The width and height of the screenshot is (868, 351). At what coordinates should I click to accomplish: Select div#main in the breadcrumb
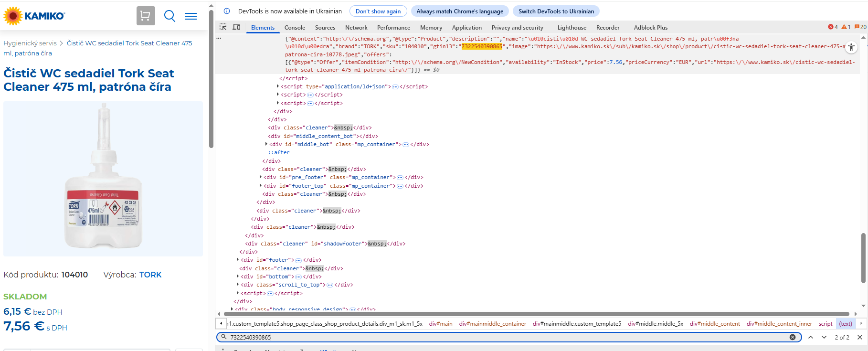point(441,324)
